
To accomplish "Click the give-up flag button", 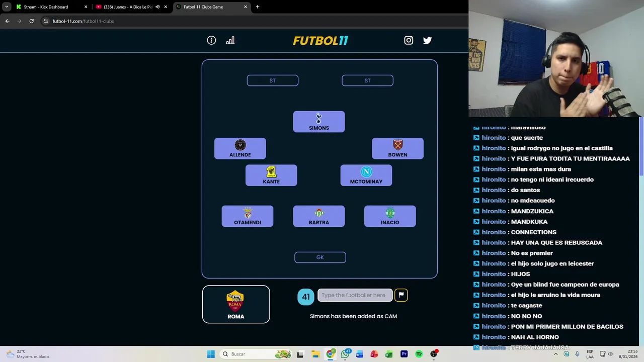I will [x=401, y=295].
